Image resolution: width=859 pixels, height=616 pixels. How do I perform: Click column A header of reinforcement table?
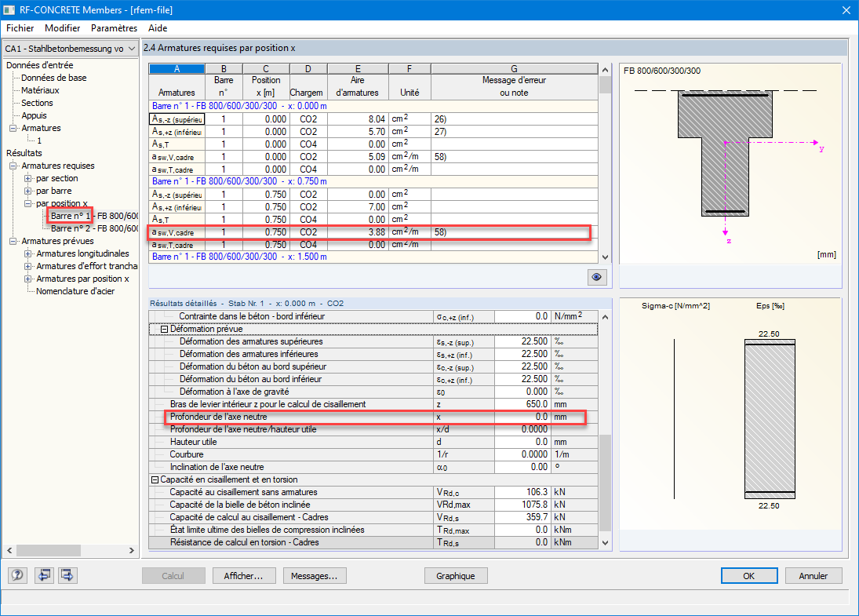point(177,69)
